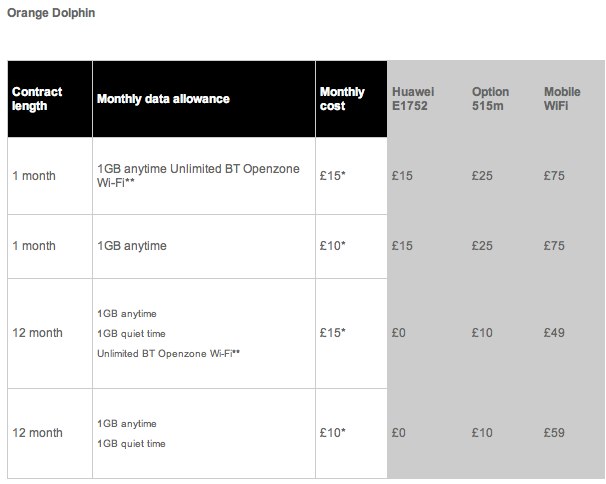This screenshot has height=484, width=606.
Task: Click the Monthly data allowance header
Action: pyautogui.click(x=163, y=99)
